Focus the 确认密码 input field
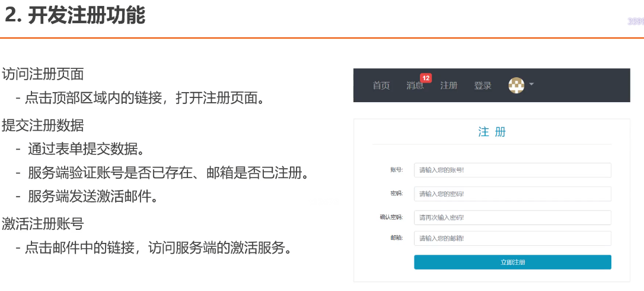644x291 pixels. click(512, 217)
